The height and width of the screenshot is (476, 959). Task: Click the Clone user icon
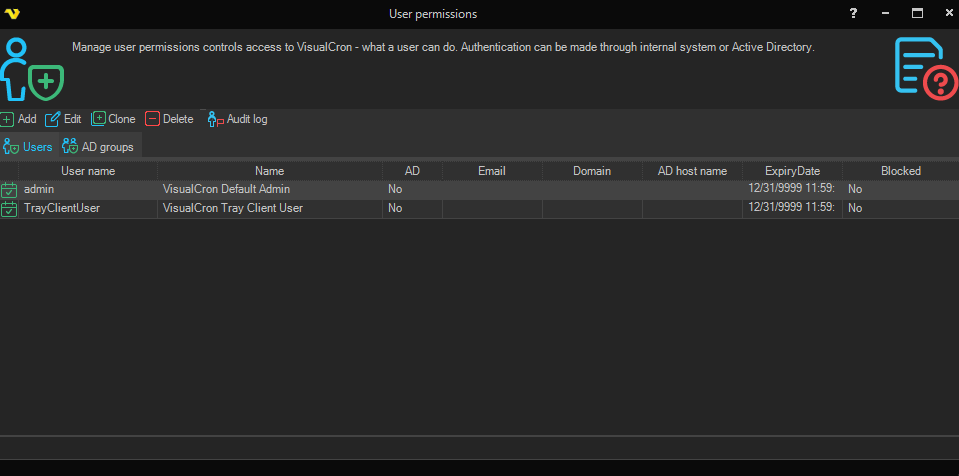pyautogui.click(x=98, y=119)
